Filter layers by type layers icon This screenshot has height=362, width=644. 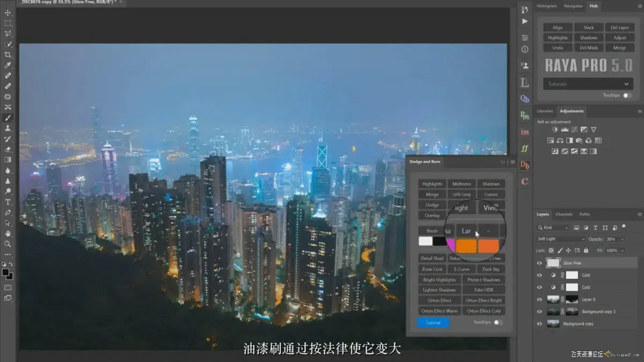pos(596,228)
